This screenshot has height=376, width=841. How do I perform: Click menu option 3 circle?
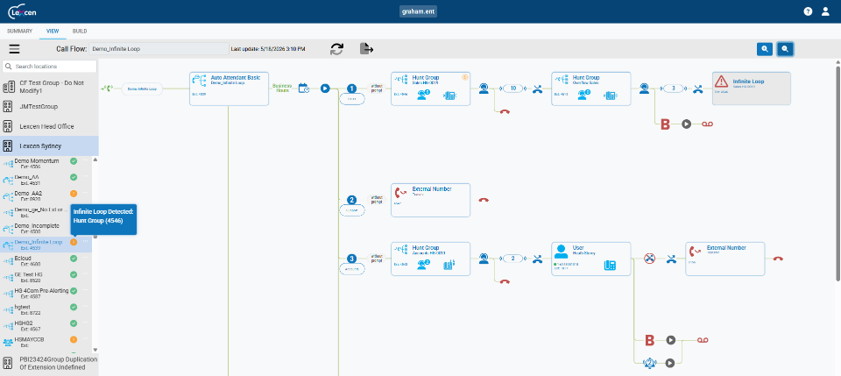coord(352,258)
